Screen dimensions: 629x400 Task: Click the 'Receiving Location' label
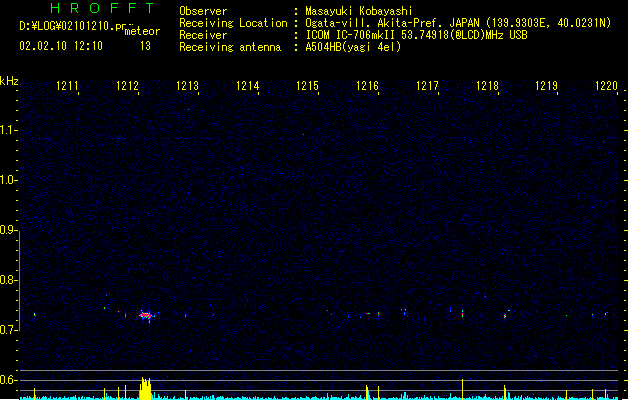tap(233, 23)
